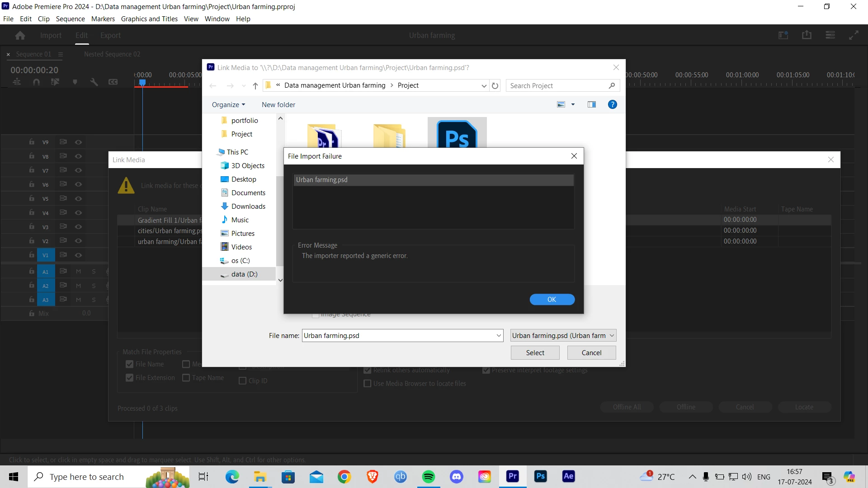Screen dimensions: 868x488
Task: Click the captions CC icon in timeline
Action: pyautogui.click(x=113, y=82)
